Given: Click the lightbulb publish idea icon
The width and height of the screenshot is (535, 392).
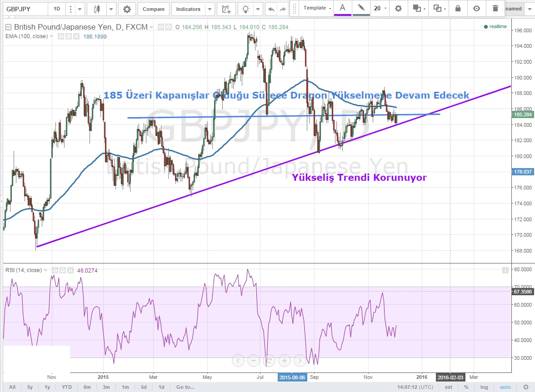Looking at the screenshot, I should click(x=246, y=9).
